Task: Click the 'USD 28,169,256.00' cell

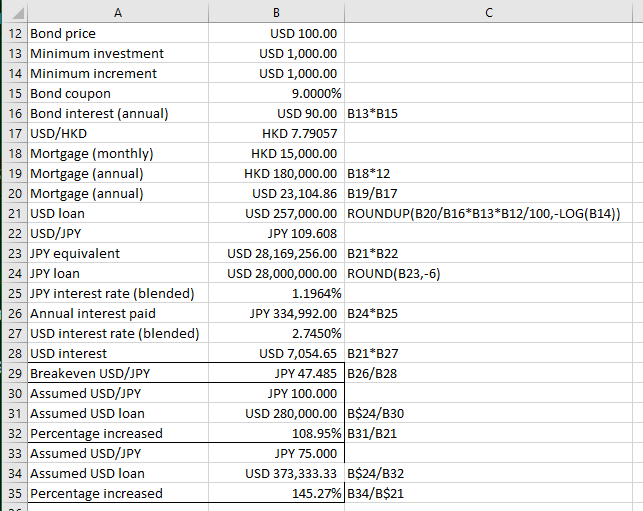Action: point(276,253)
